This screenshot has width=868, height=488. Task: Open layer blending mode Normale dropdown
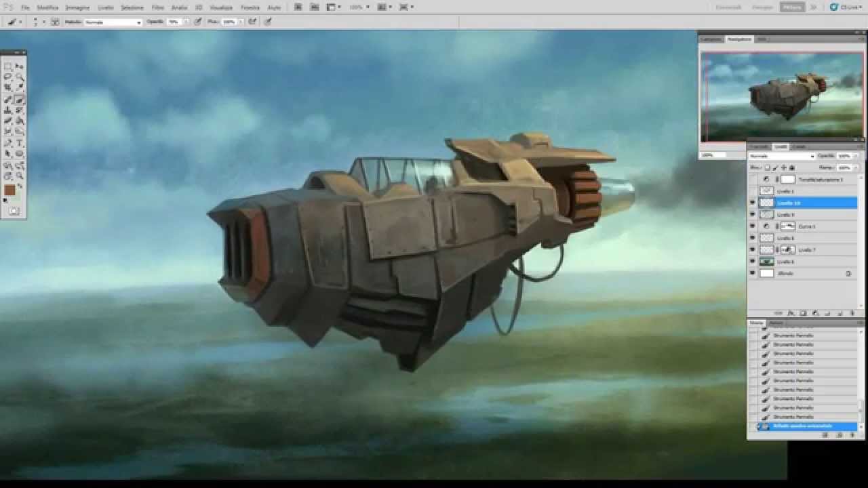pyautogui.click(x=782, y=156)
